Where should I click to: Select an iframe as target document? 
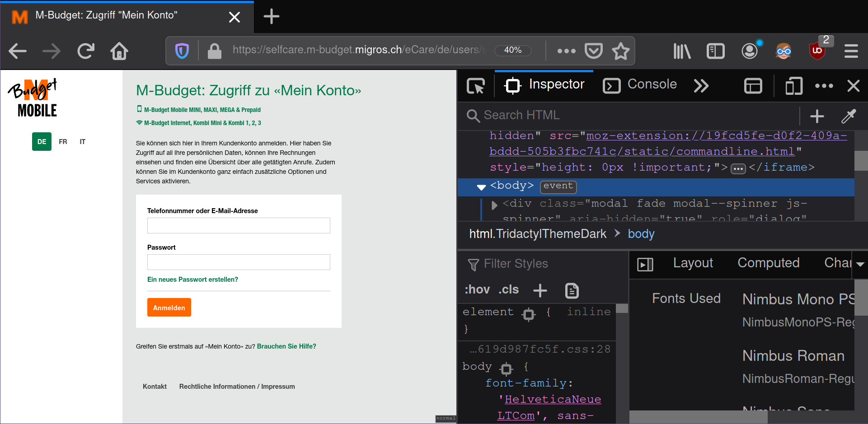[x=753, y=86]
